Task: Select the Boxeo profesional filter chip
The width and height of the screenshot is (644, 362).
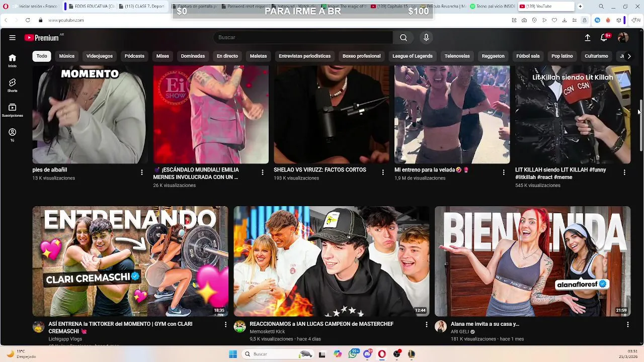Action: coord(362,56)
